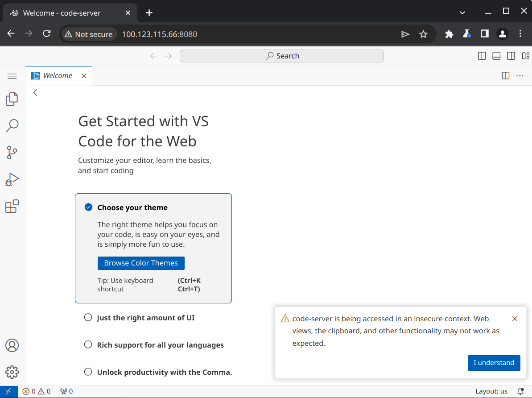532x398 pixels.
Task: Click the 'I understand' notification button
Action: (494, 363)
